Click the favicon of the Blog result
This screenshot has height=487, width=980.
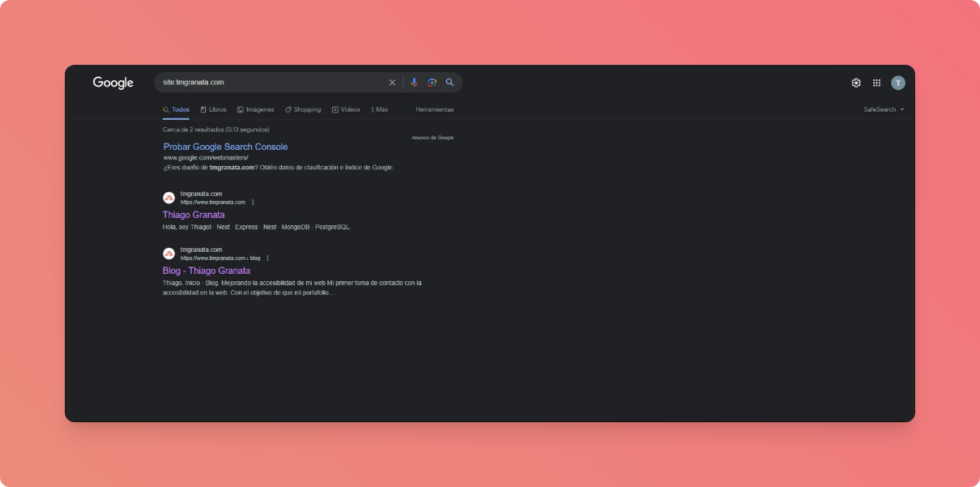coord(168,254)
